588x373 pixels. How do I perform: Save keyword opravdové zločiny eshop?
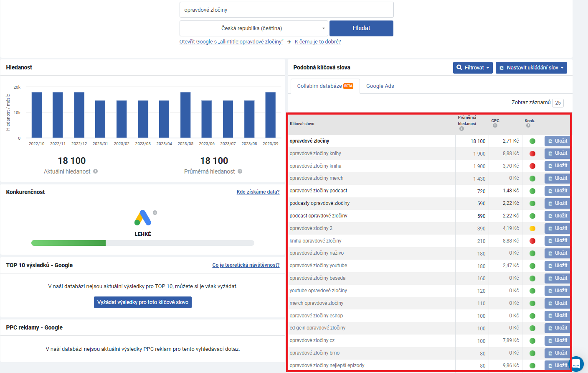pos(557,316)
